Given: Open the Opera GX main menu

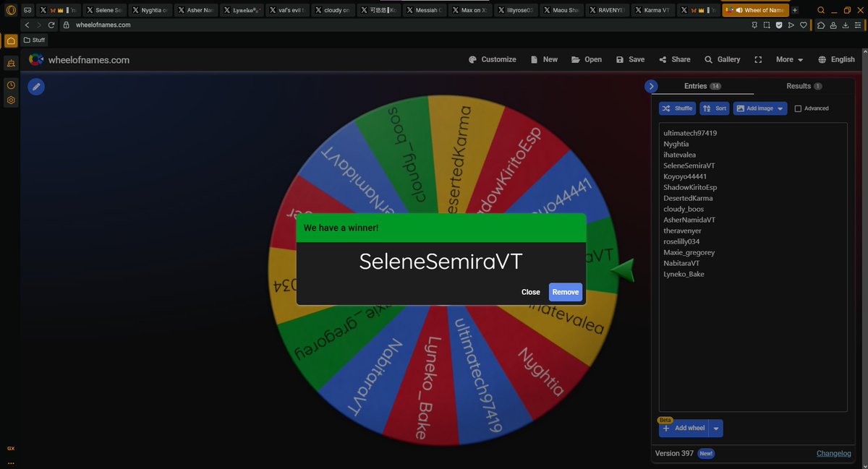Looking at the screenshot, I should 11,10.
